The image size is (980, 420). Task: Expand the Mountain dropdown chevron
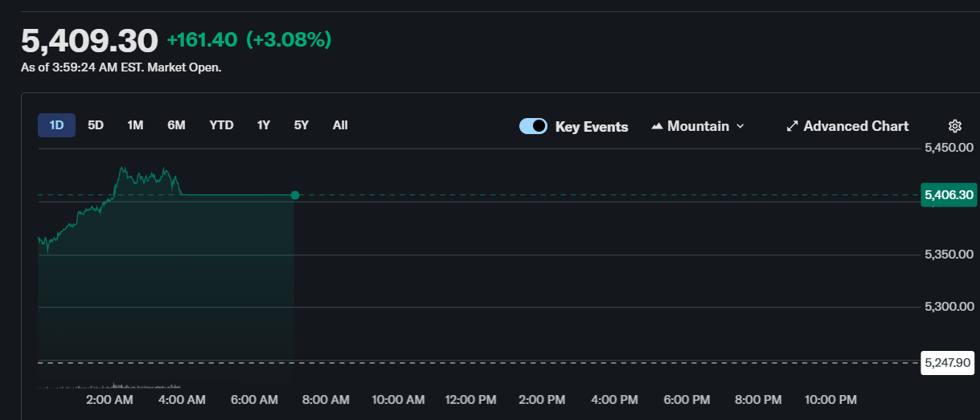point(740,126)
